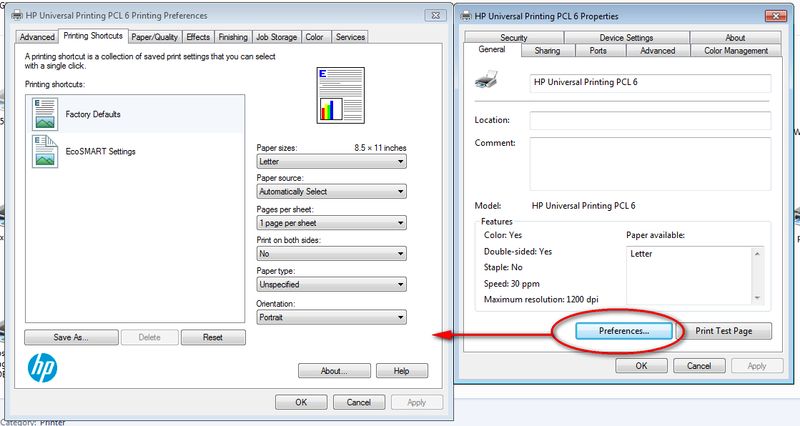This screenshot has height=426, width=800.
Task: Click the Paper available list scroll up arrow
Action: (x=757, y=254)
